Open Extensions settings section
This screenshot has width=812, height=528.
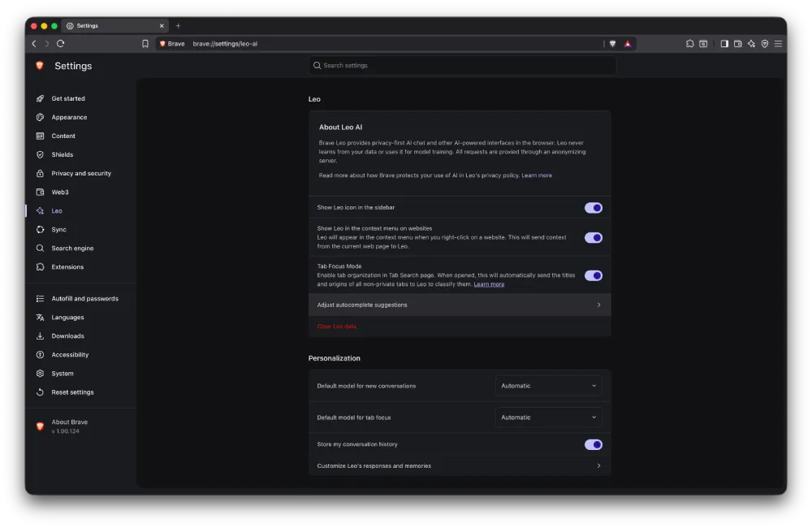(67, 267)
